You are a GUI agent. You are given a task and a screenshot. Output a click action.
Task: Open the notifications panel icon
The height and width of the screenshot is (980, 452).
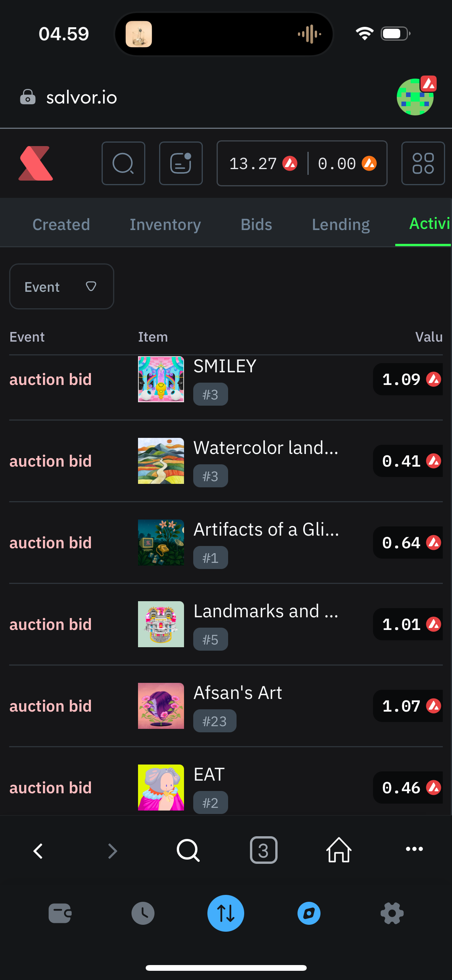pyautogui.click(x=181, y=163)
